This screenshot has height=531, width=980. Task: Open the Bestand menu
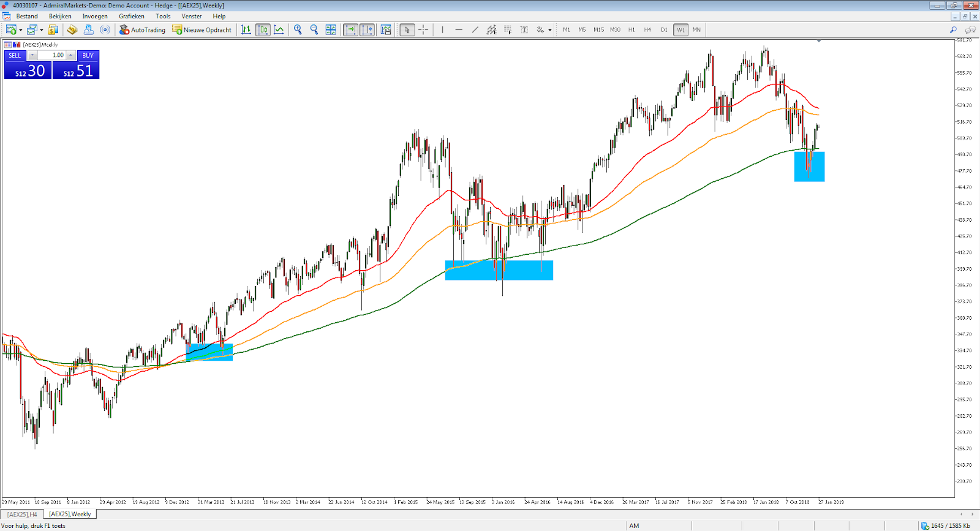point(27,17)
